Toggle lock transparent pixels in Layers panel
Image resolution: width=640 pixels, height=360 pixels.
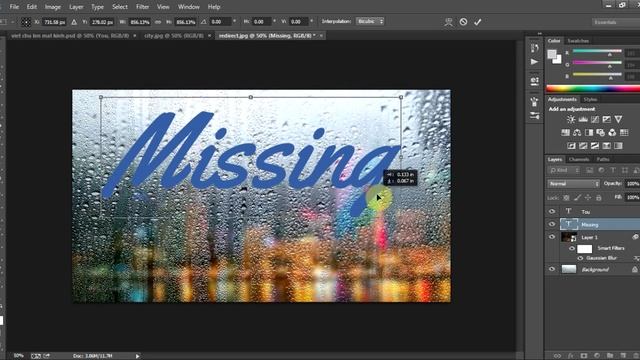click(567, 198)
